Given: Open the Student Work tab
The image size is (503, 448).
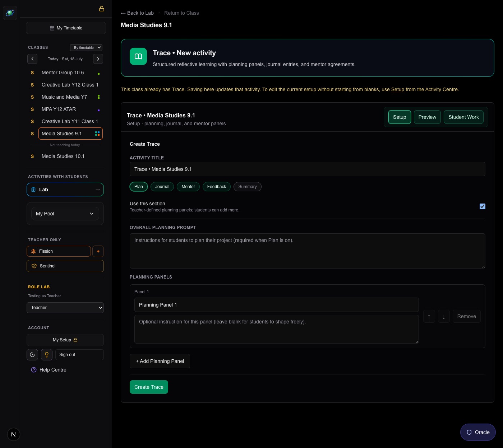Looking at the screenshot, I should (x=463, y=117).
